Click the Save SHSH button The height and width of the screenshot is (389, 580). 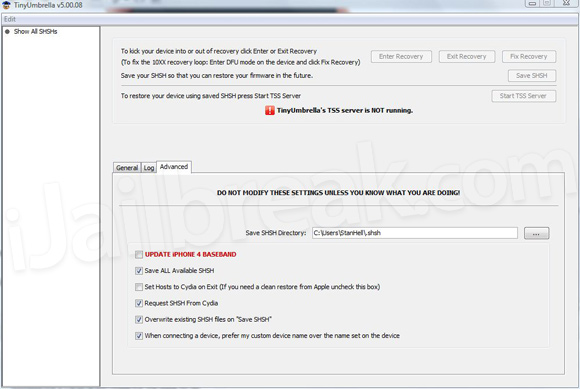pos(532,76)
